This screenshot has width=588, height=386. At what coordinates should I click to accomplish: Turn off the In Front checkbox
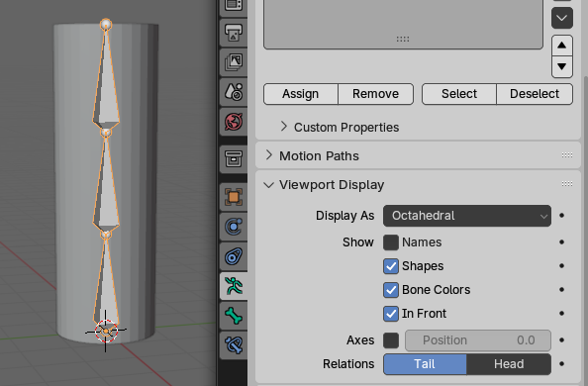391,313
